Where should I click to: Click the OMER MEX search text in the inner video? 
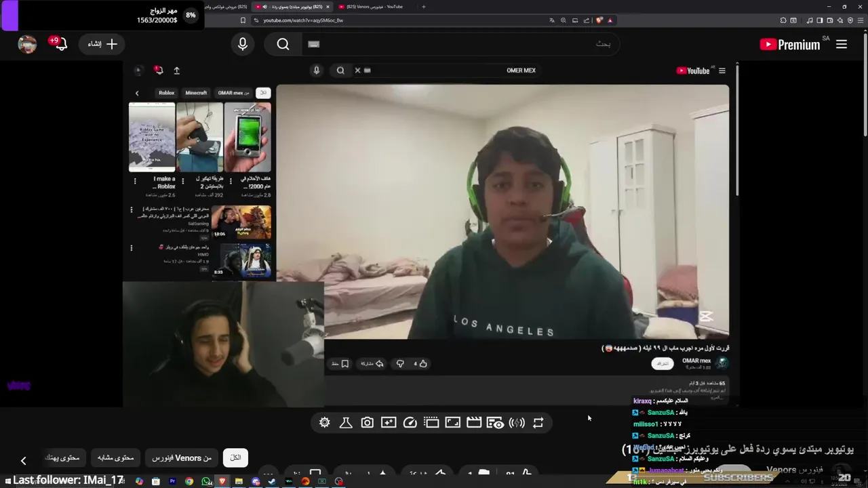pos(521,70)
